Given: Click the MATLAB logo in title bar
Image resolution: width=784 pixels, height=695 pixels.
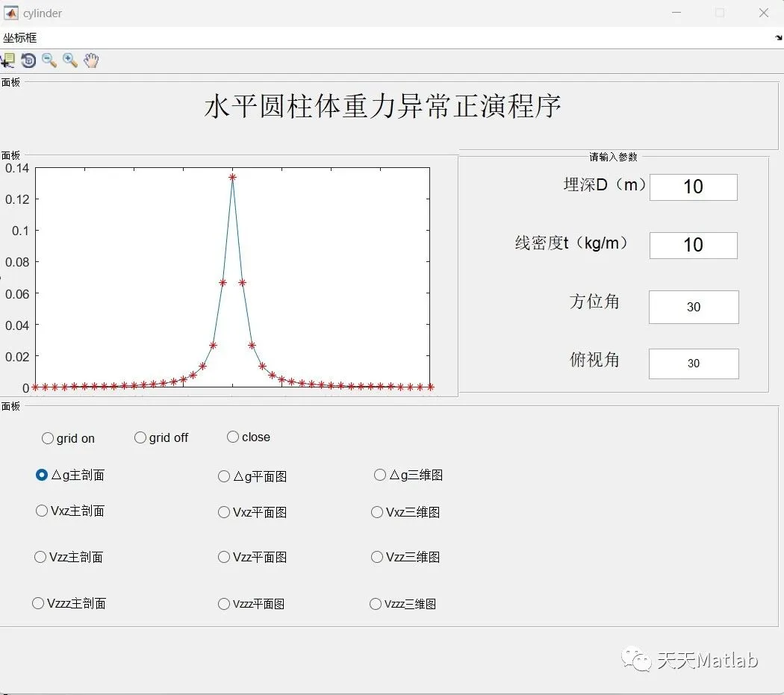Looking at the screenshot, I should 11,13.
